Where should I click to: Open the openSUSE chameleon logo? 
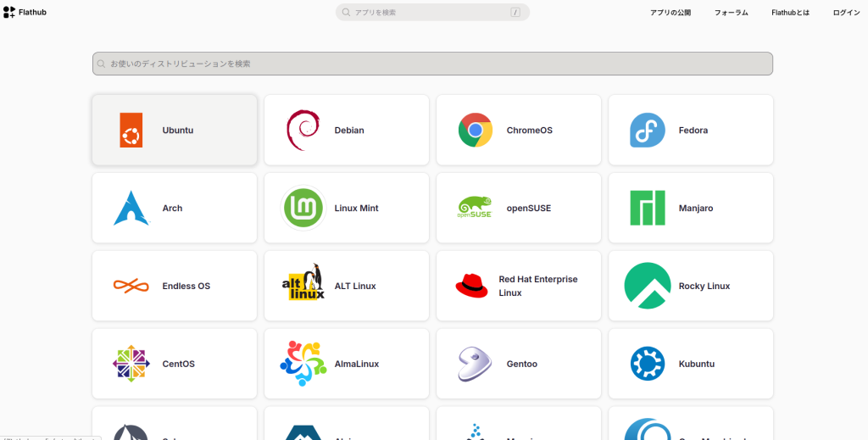pos(475,208)
